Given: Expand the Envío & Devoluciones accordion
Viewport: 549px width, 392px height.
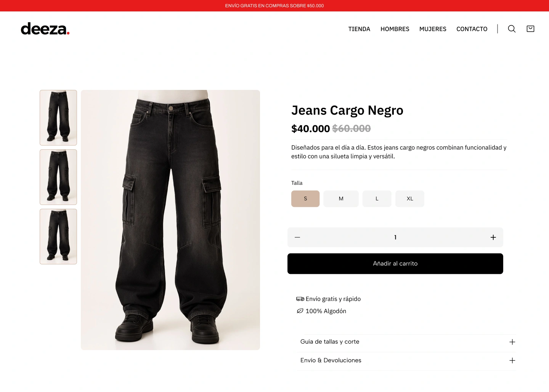Looking at the screenshot, I should (x=406, y=360).
